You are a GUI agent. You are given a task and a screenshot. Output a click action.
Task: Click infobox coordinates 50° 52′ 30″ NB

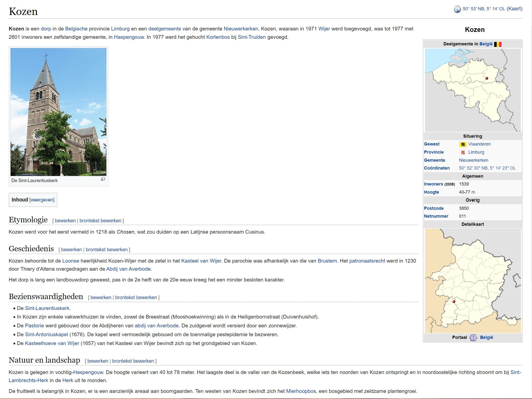pos(487,168)
